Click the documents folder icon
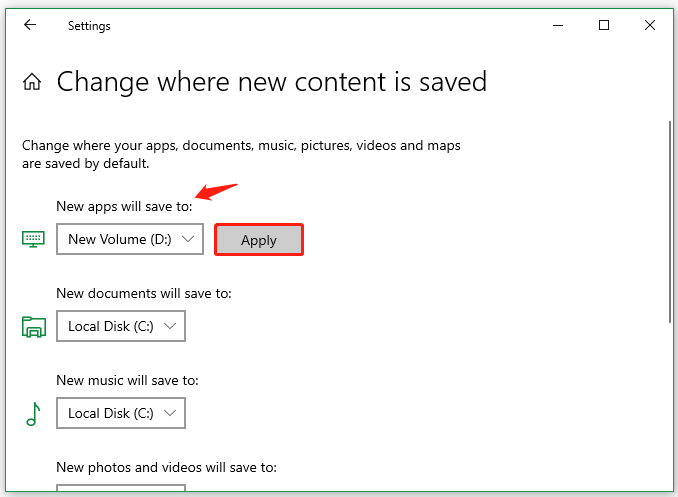678x497 pixels. pos(34,327)
